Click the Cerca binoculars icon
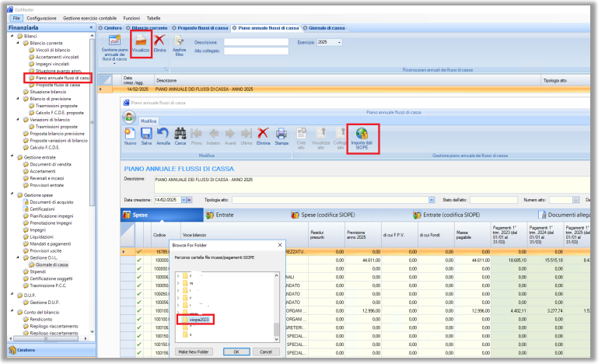The image size is (598, 364). click(x=180, y=138)
